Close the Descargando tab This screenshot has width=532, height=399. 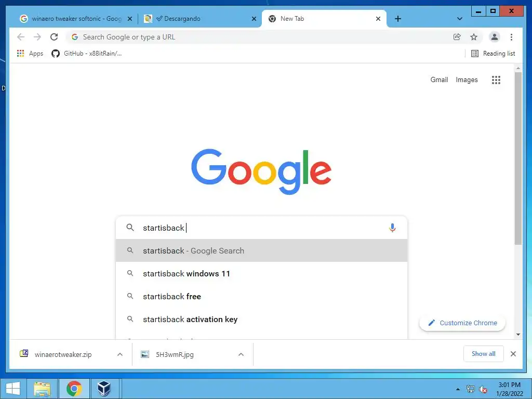[x=254, y=19]
